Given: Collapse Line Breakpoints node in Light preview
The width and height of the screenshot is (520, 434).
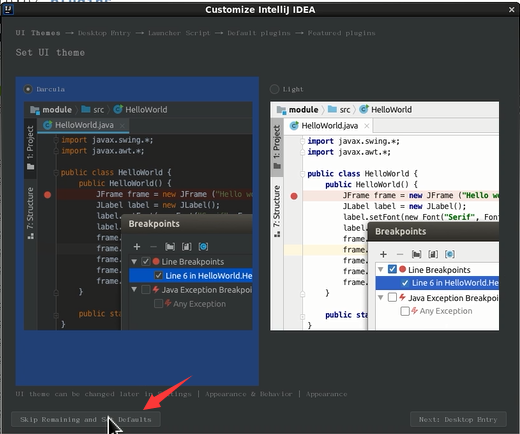Looking at the screenshot, I should 381,269.
